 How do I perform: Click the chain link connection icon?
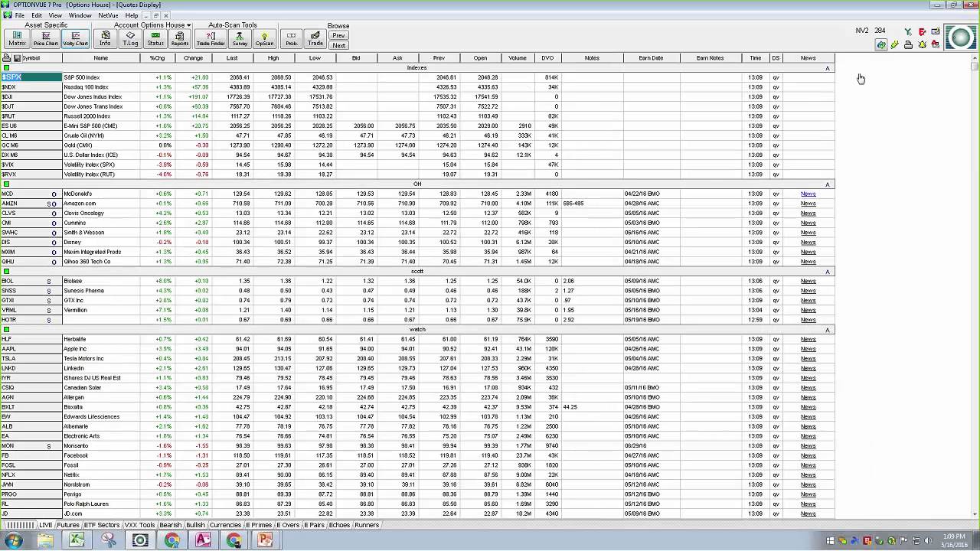[881, 45]
